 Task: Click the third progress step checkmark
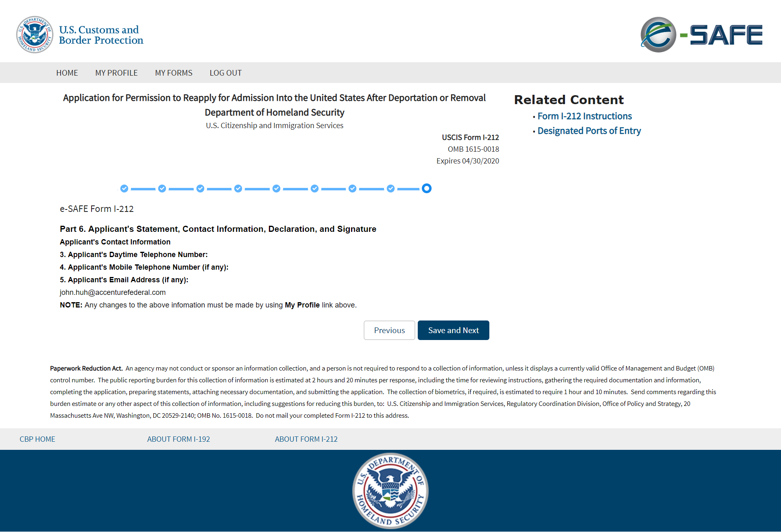coord(200,188)
